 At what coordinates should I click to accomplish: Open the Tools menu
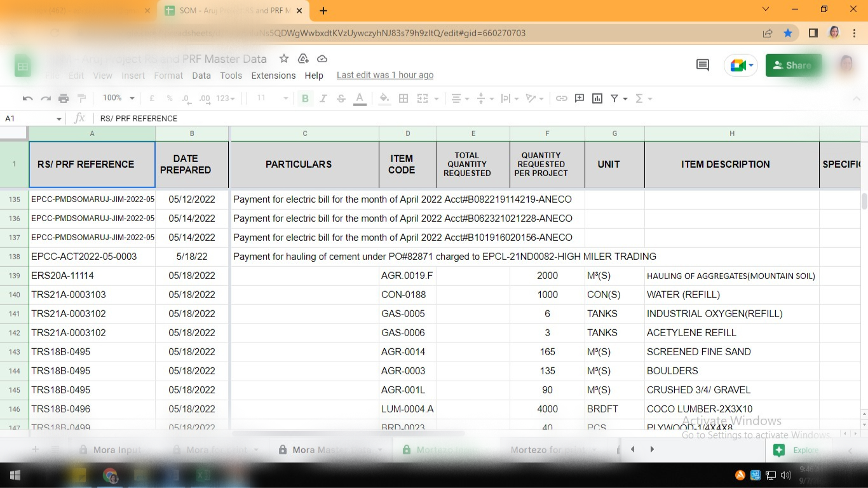point(231,75)
